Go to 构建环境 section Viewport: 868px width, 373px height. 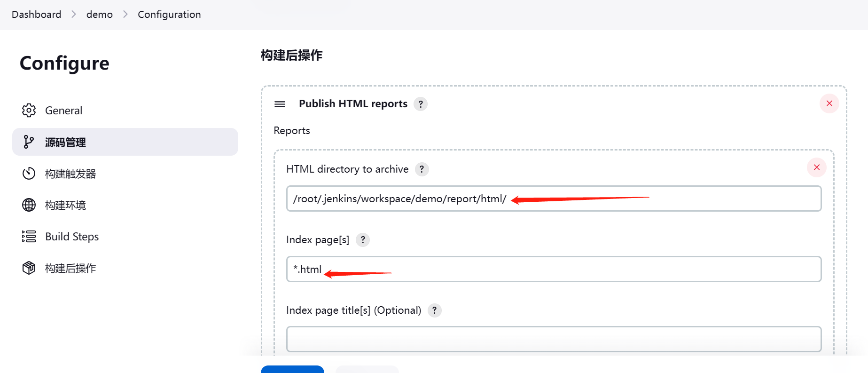pos(125,205)
